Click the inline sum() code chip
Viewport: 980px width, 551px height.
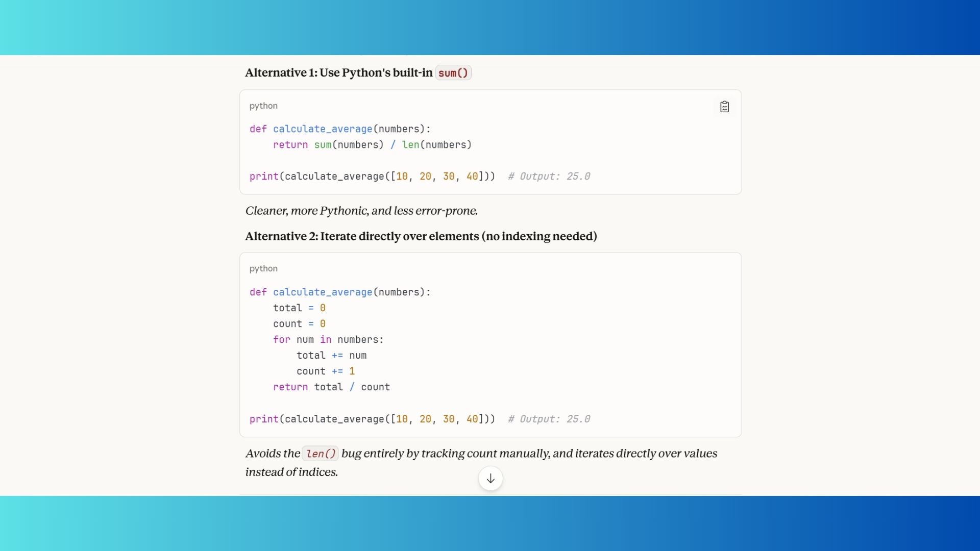click(x=453, y=73)
